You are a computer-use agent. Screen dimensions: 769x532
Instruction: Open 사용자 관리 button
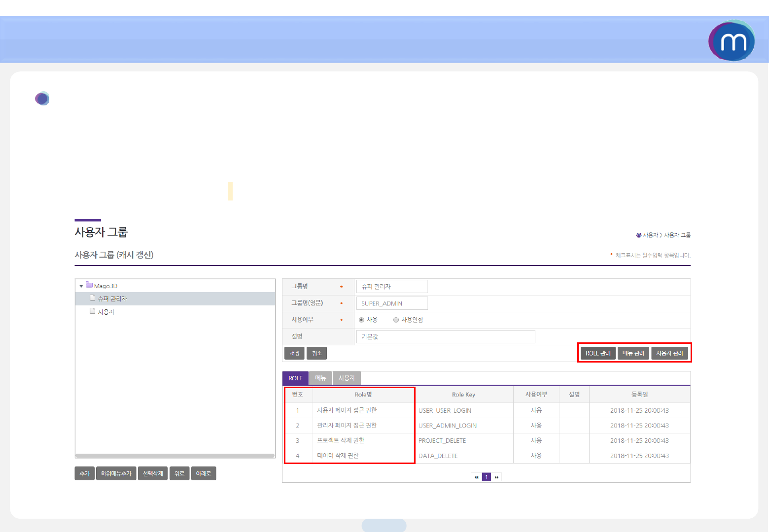[x=669, y=353]
